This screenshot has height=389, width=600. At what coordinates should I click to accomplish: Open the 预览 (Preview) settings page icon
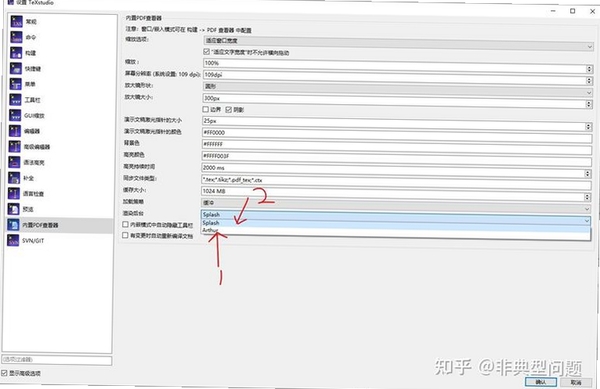pos(14,209)
